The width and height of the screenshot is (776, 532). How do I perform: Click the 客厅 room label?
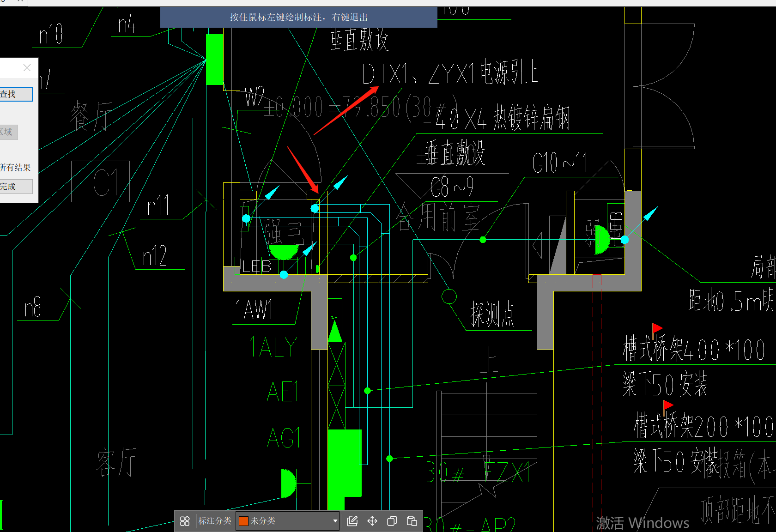[116, 462]
